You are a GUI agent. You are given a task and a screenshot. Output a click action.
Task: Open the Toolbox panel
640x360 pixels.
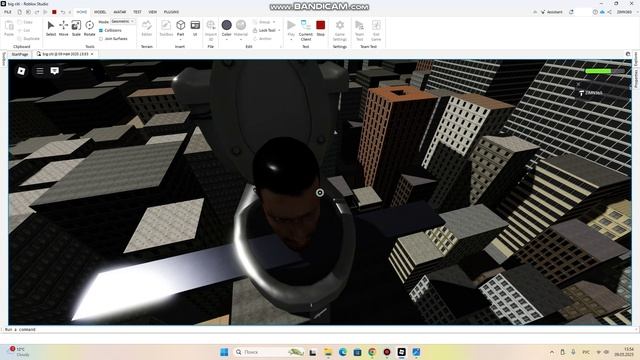tap(166, 28)
